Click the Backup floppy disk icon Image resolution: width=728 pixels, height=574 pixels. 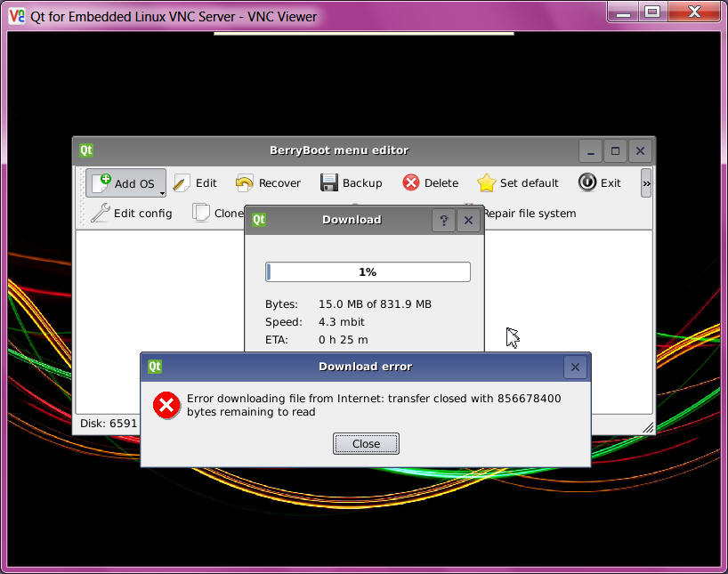pos(329,183)
